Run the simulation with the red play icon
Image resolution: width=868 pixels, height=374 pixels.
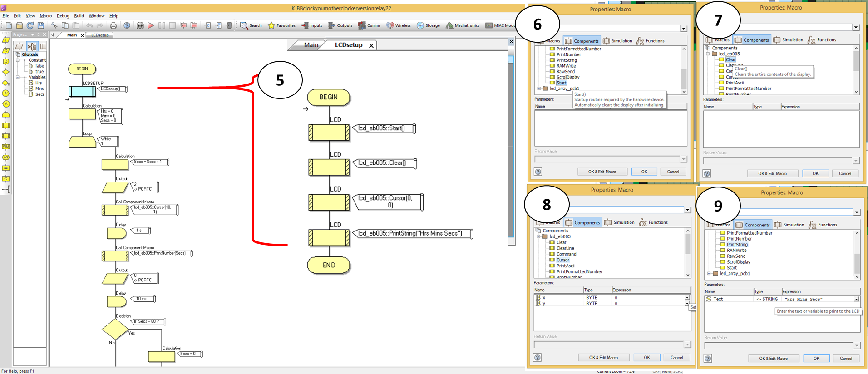(151, 25)
